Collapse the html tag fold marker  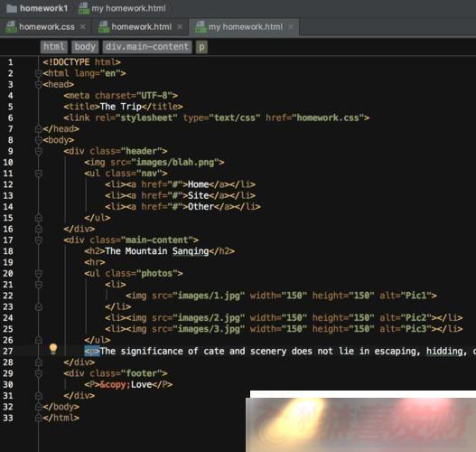(38, 73)
